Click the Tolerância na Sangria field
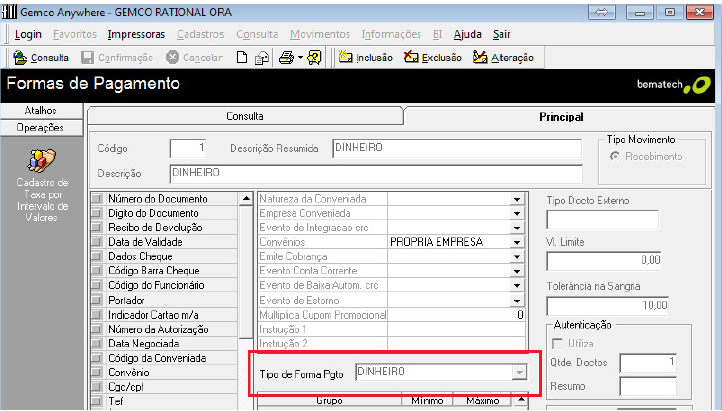The width and height of the screenshot is (722, 411). click(607, 306)
